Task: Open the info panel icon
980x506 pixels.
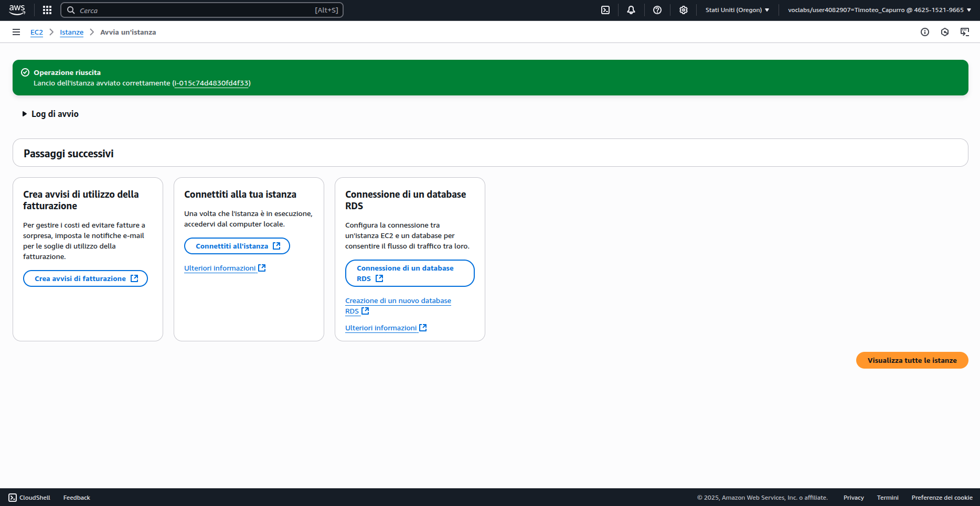Action: (925, 32)
